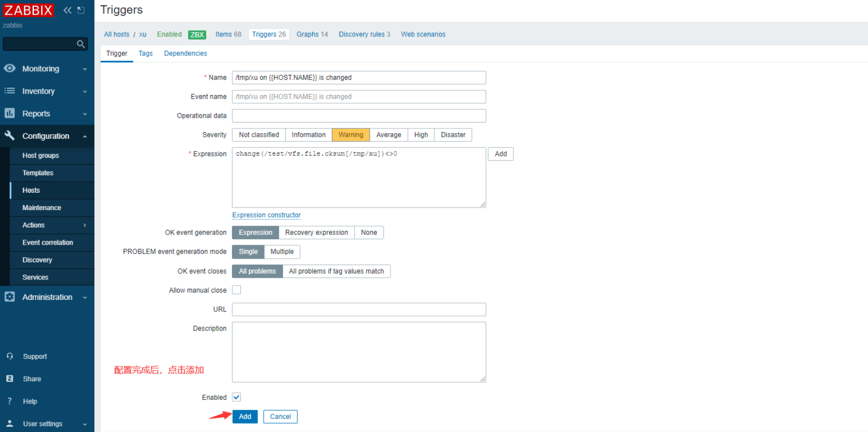Screen dimensions: 868x432
Task: Click the Support headset icon
Action: pos(10,356)
